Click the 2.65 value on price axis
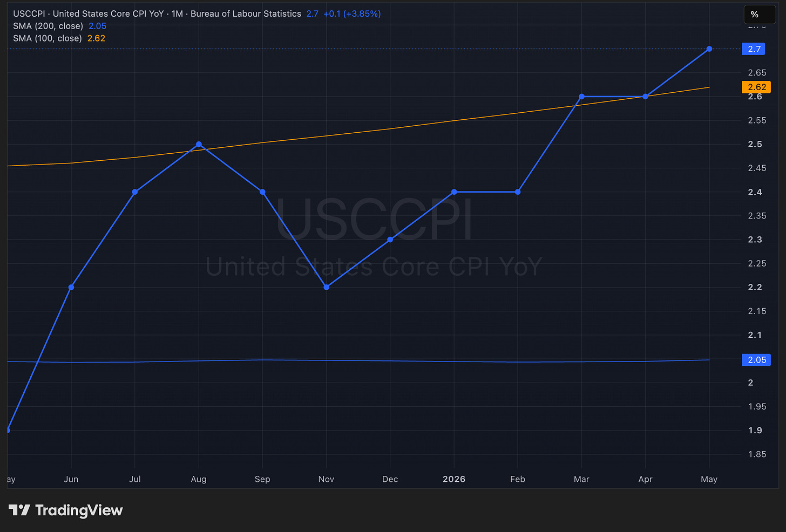 pyautogui.click(x=757, y=72)
